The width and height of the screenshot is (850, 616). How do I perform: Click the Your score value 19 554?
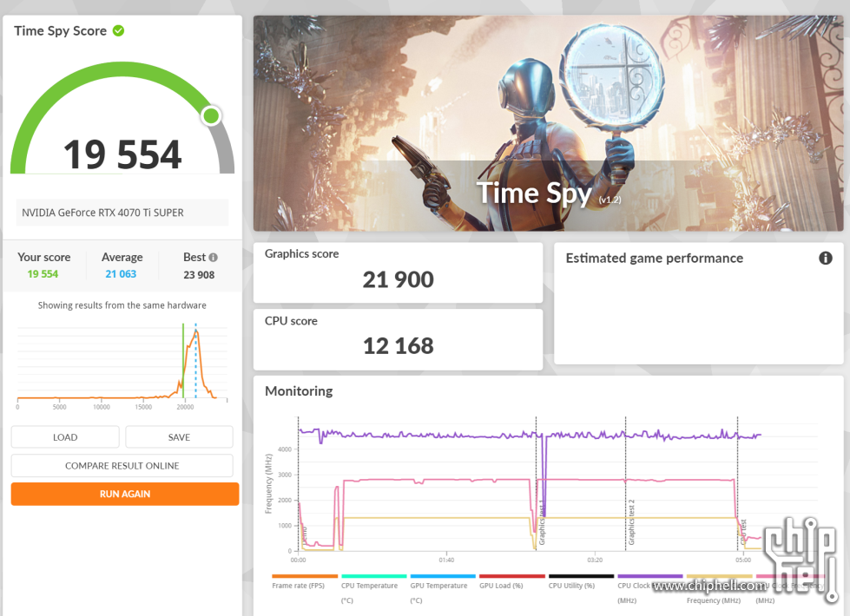(x=43, y=274)
